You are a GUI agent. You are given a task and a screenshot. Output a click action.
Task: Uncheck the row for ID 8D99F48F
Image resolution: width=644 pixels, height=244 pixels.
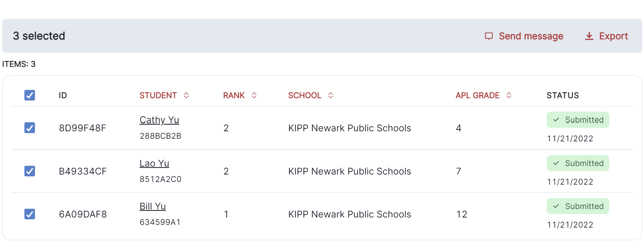(30, 128)
